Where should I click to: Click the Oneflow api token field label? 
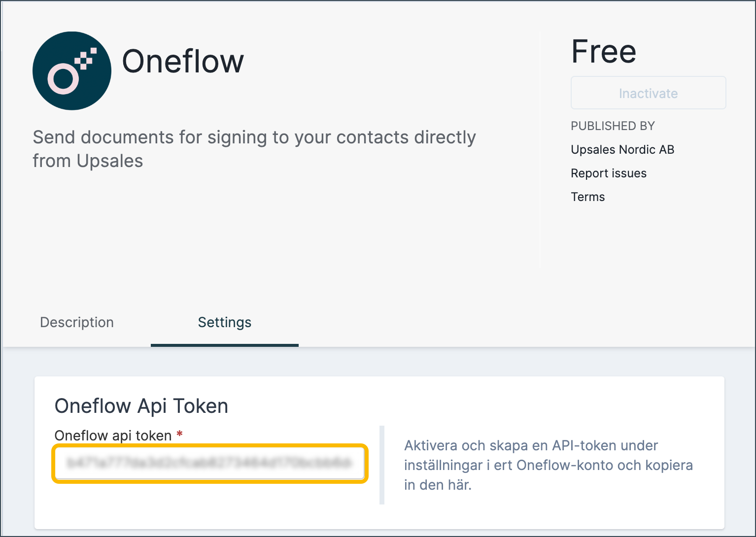pyautogui.click(x=112, y=436)
